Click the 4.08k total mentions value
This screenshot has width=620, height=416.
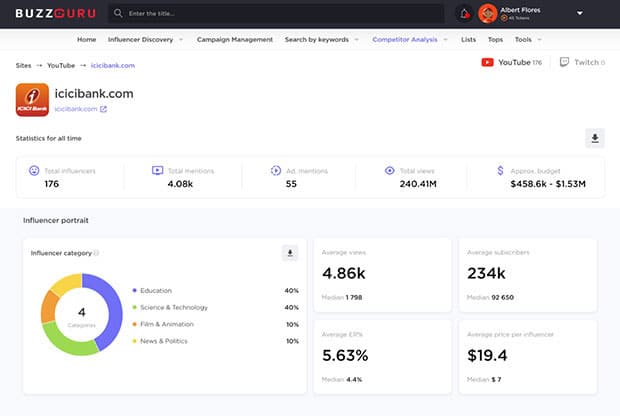coord(180,184)
